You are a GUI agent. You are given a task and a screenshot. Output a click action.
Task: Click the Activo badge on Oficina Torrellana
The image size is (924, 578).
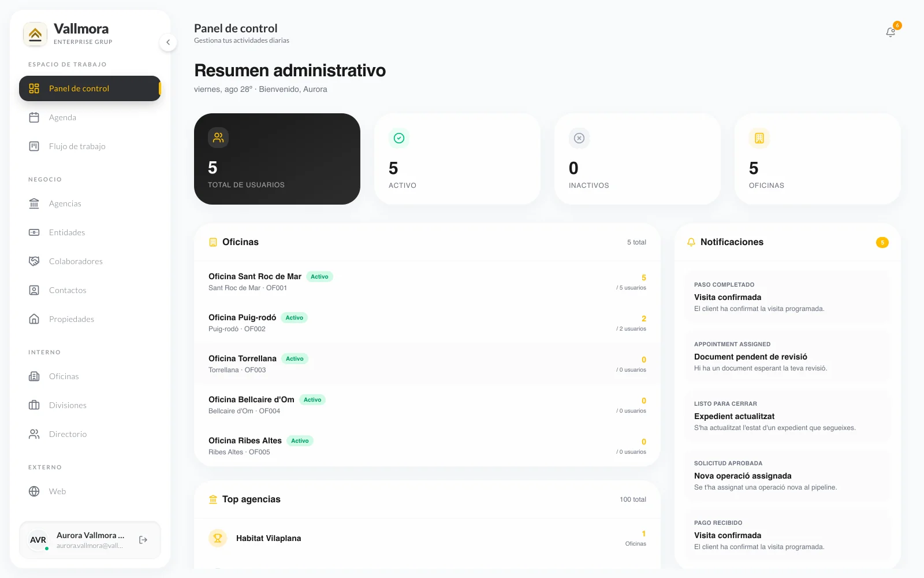[x=295, y=358]
